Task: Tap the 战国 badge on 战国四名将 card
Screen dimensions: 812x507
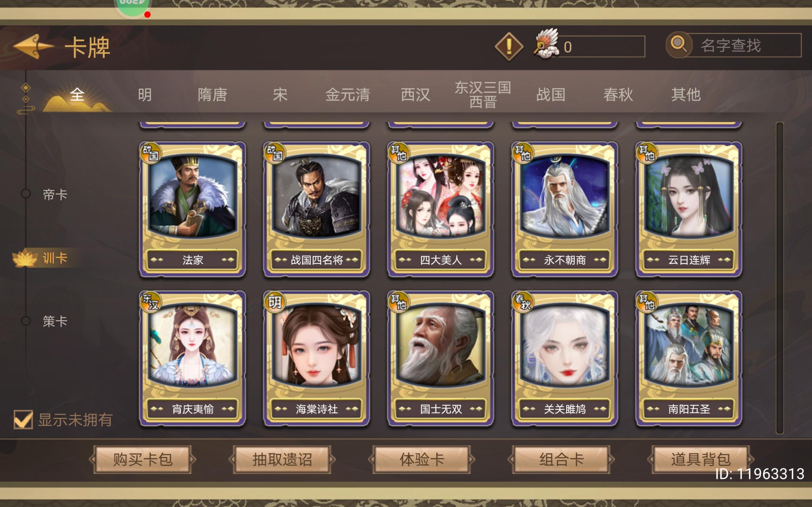Action: pyautogui.click(x=274, y=153)
